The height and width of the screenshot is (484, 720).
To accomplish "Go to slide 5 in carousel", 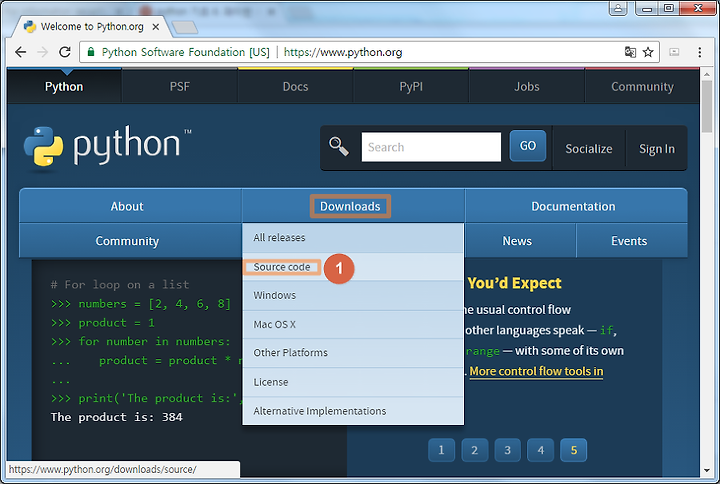I will pos(574,450).
